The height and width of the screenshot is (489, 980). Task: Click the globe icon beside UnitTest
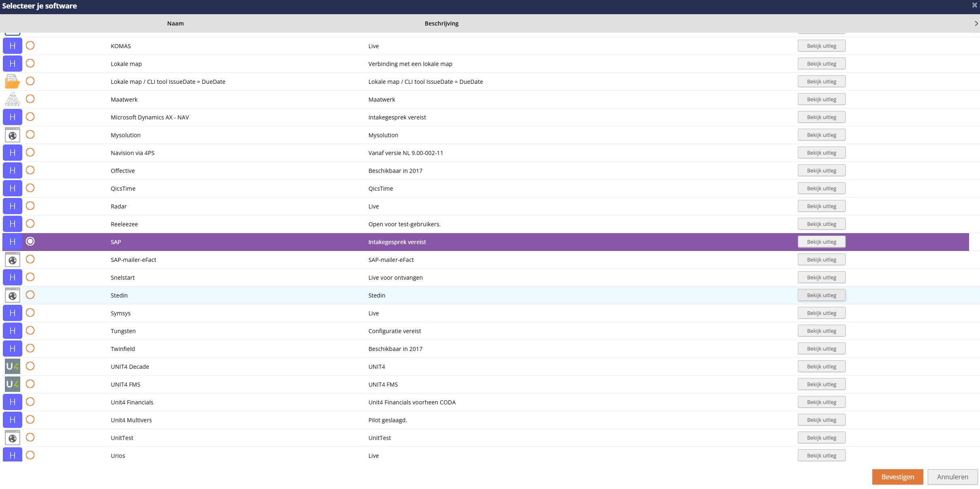[13, 438]
